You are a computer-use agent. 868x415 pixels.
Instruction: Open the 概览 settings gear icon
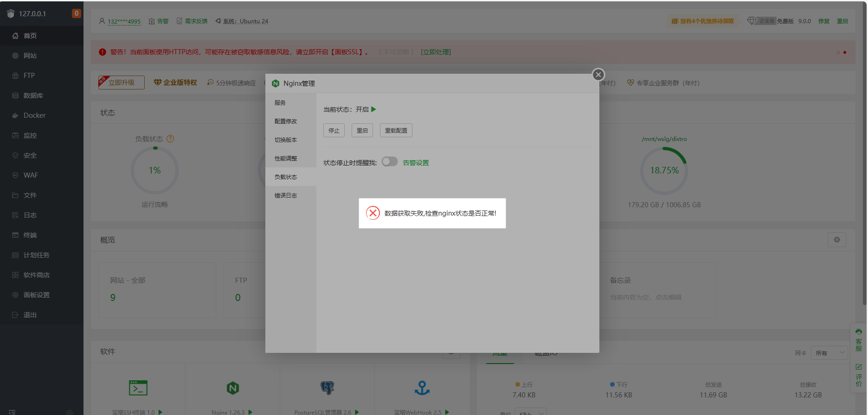837,240
